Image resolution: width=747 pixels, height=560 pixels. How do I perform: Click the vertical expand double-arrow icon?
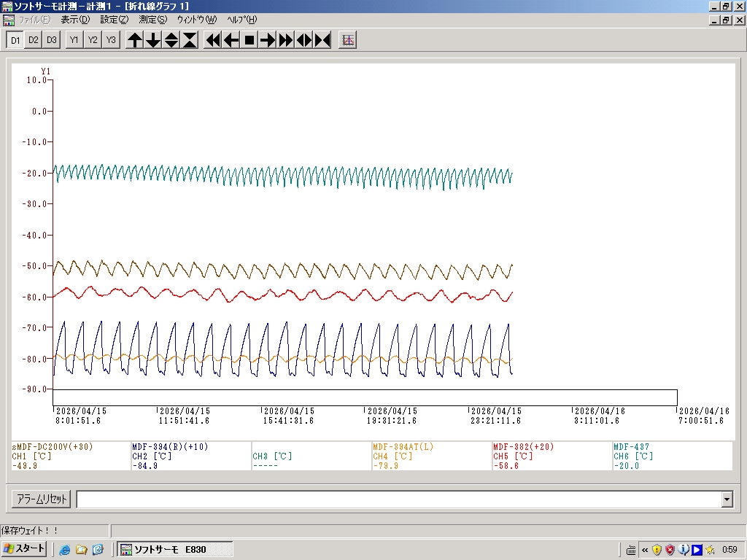point(171,40)
